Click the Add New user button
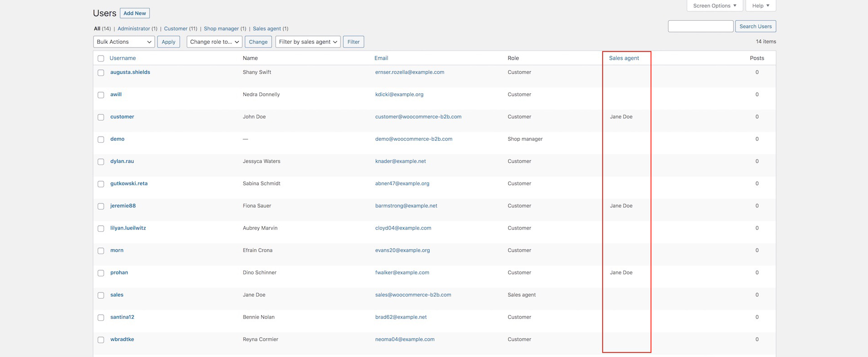This screenshot has height=357, width=868. coord(135,14)
